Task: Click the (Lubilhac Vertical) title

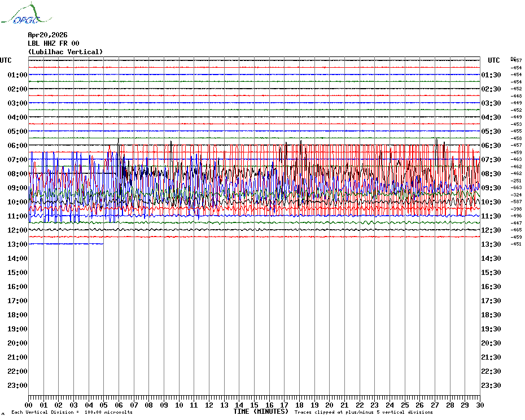Action: [65, 52]
